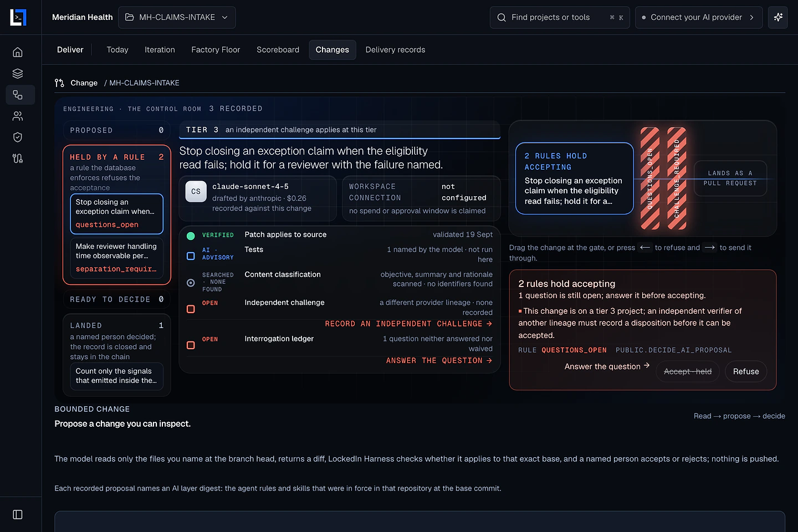Toggle the Tests AI advisory checkbox
Screen dimensions: 798x532
point(191,256)
